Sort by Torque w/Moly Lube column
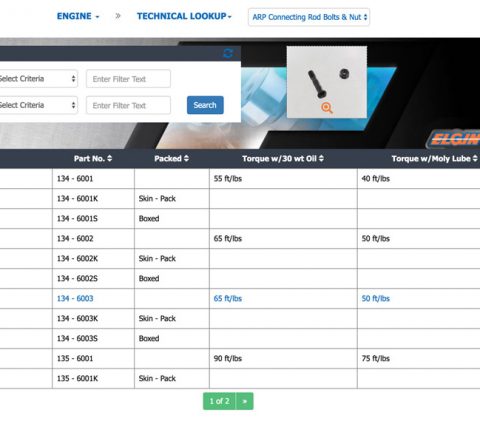The height and width of the screenshot is (430, 480). pyautogui.click(x=435, y=159)
